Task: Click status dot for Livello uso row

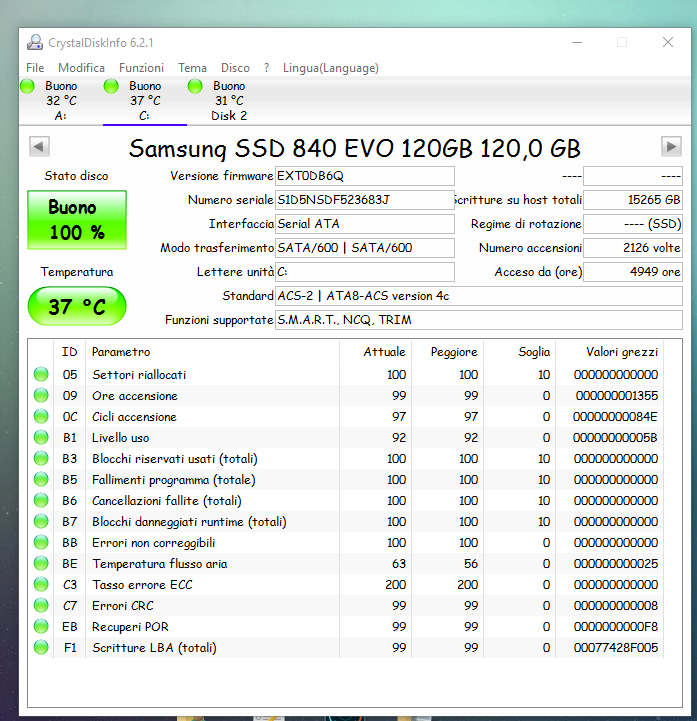Action: click(41, 437)
